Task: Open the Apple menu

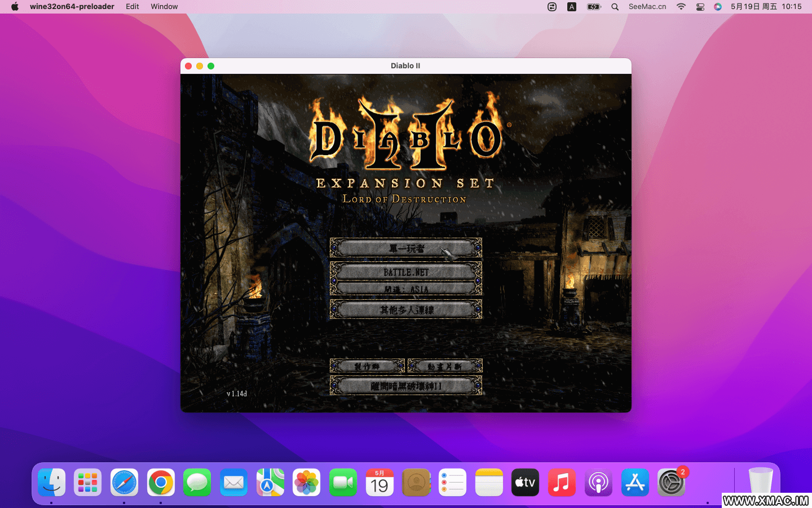Action: point(15,7)
